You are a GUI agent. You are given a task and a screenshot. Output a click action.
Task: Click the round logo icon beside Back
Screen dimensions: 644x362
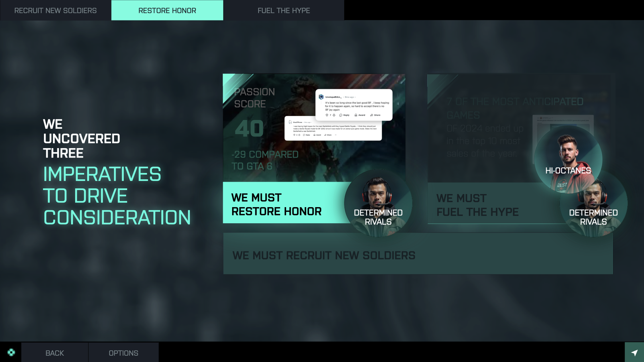tap(11, 352)
